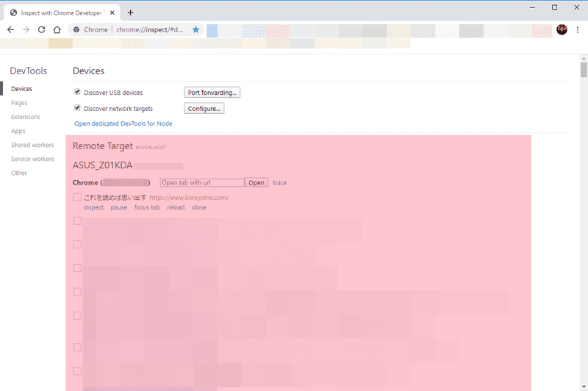Click the ASUS_Z01KDA device name
This screenshot has width=588, height=391.
[x=102, y=165]
